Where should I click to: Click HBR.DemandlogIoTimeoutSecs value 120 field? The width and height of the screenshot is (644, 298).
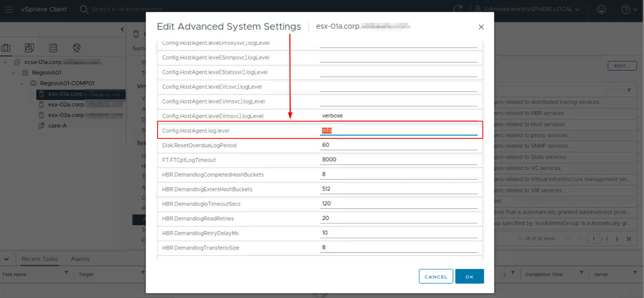(x=398, y=204)
